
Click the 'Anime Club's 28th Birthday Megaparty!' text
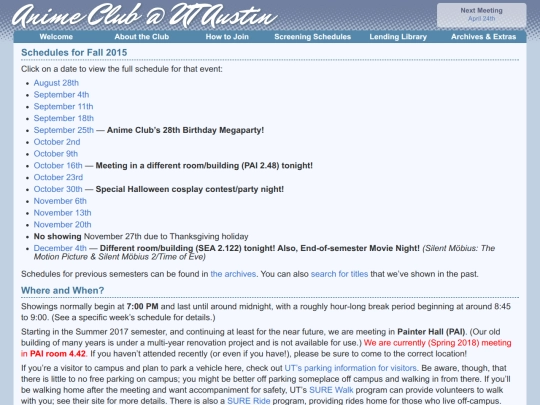pos(185,130)
